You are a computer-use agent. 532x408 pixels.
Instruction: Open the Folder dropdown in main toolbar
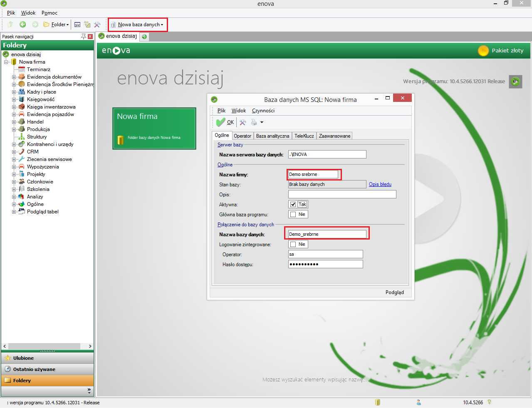tap(56, 25)
